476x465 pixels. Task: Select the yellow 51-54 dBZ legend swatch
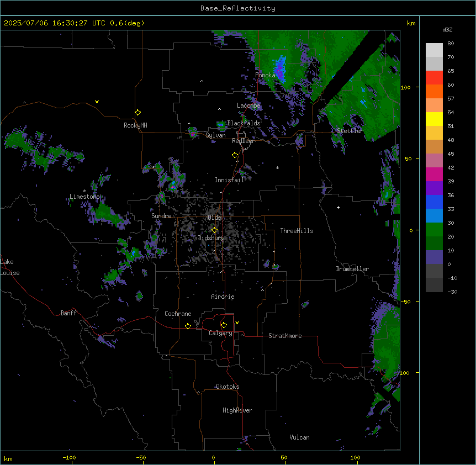434,119
